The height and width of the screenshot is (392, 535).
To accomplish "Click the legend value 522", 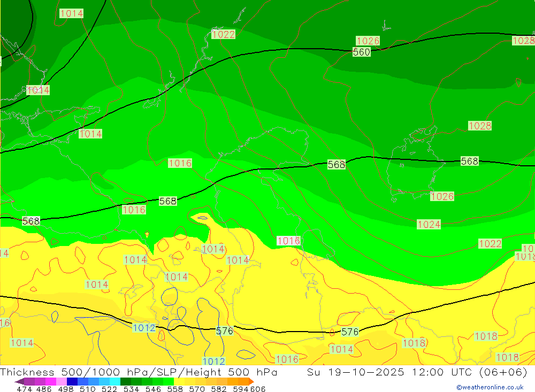I will tap(109, 389).
